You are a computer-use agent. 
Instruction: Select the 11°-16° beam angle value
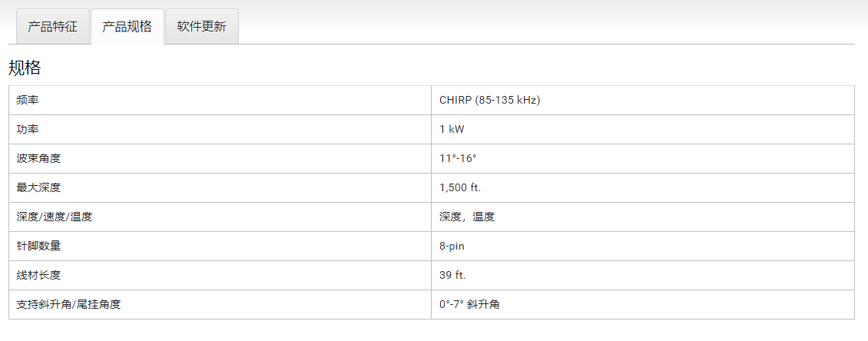point(458,159)
